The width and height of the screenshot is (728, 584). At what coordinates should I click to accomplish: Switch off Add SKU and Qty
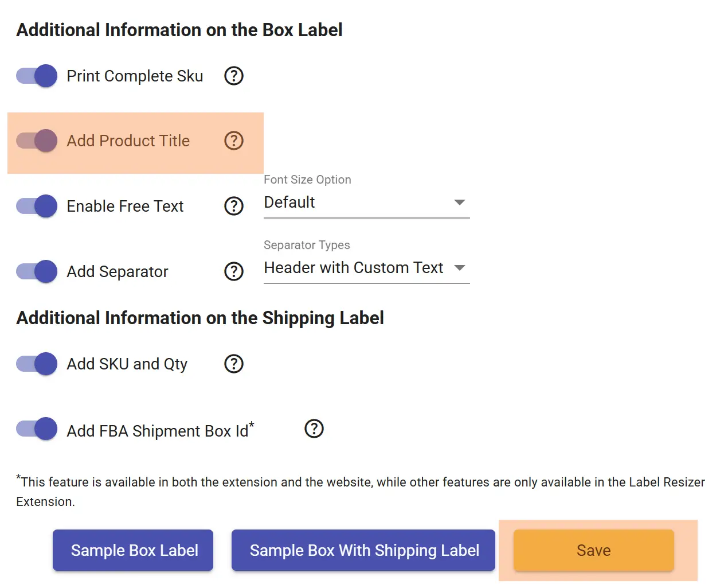click(x=37, y=364)
